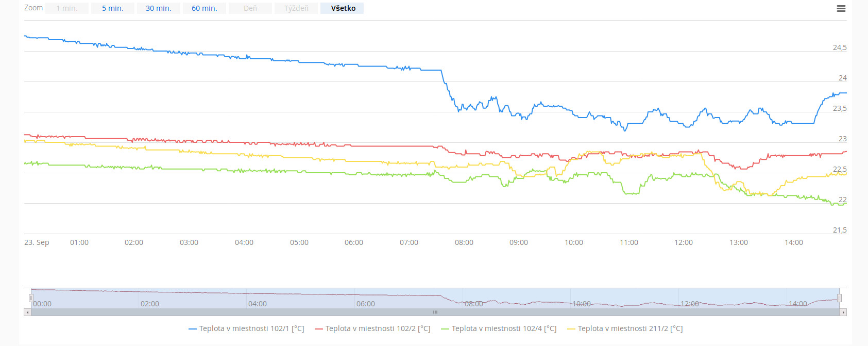Click the navigator left range handle

coord(31,298)
